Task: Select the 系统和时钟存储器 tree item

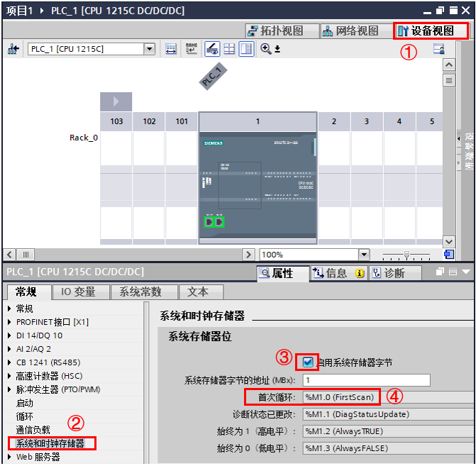Action: (x=50, y=443)
